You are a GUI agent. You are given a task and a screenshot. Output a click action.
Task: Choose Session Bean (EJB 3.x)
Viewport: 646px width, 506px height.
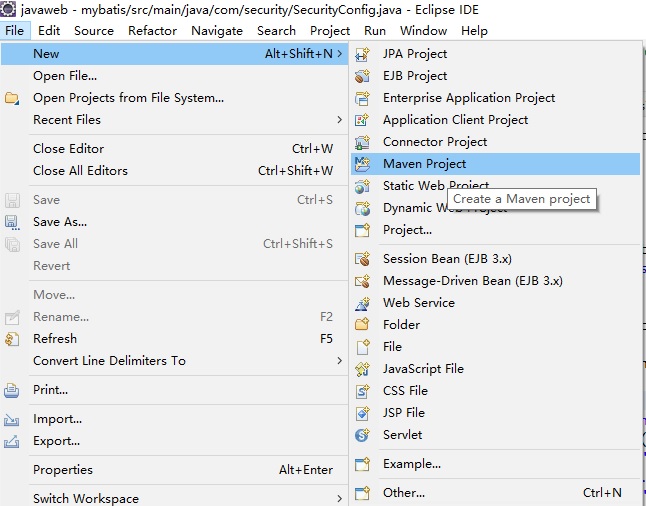447,259
